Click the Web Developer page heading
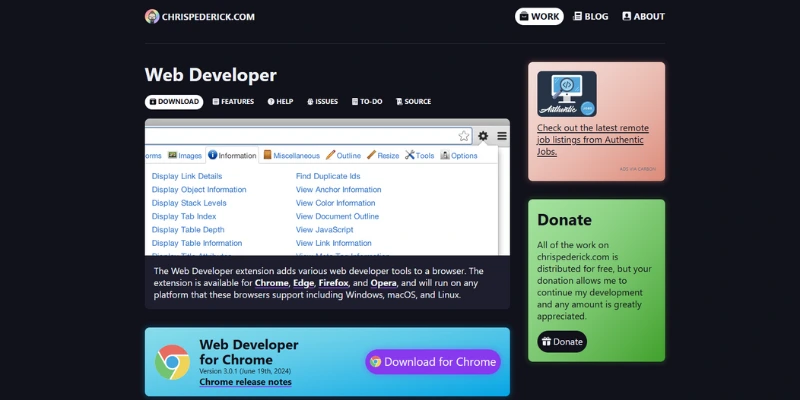This screenshot has width=800, height=400. point(211,75)
